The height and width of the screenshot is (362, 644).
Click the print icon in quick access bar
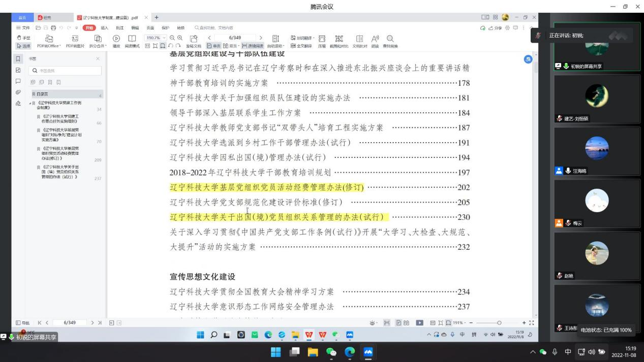53,27
